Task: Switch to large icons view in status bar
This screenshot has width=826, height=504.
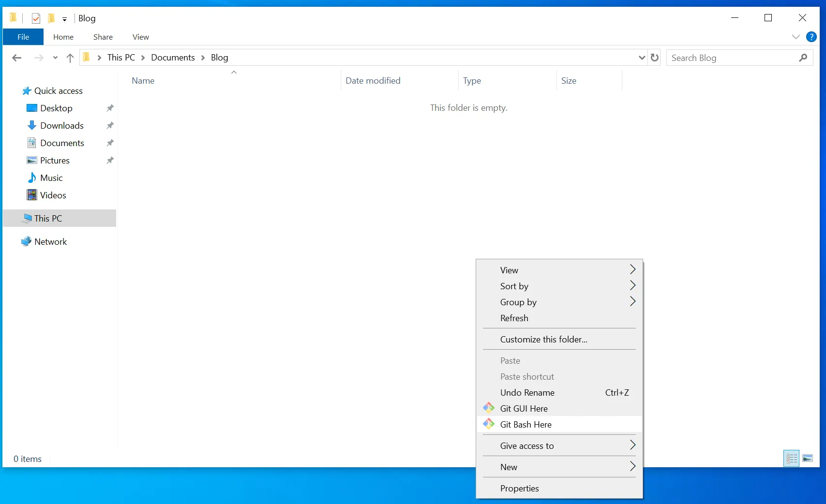Action: pyautogui.click(x=808, y=458)
